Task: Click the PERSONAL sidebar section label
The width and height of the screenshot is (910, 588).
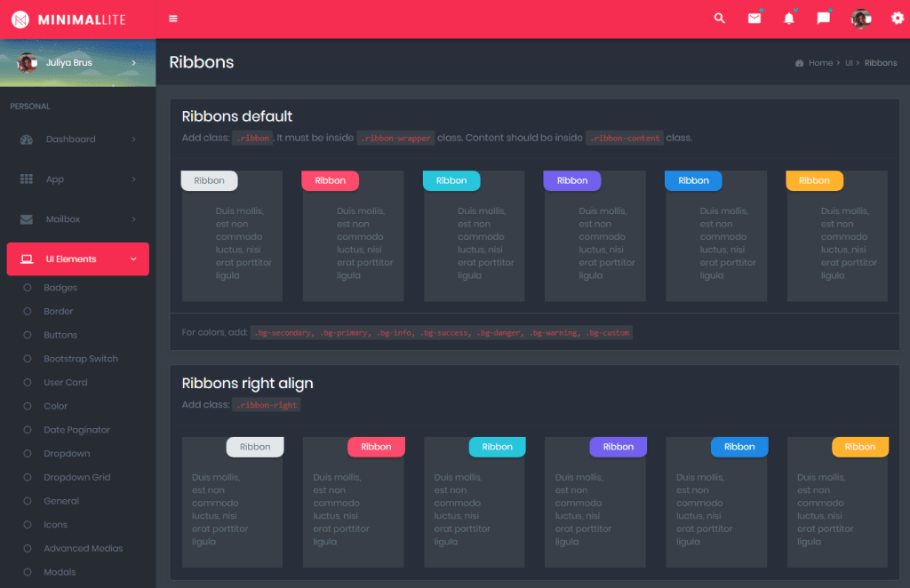Action: (30, 107)
